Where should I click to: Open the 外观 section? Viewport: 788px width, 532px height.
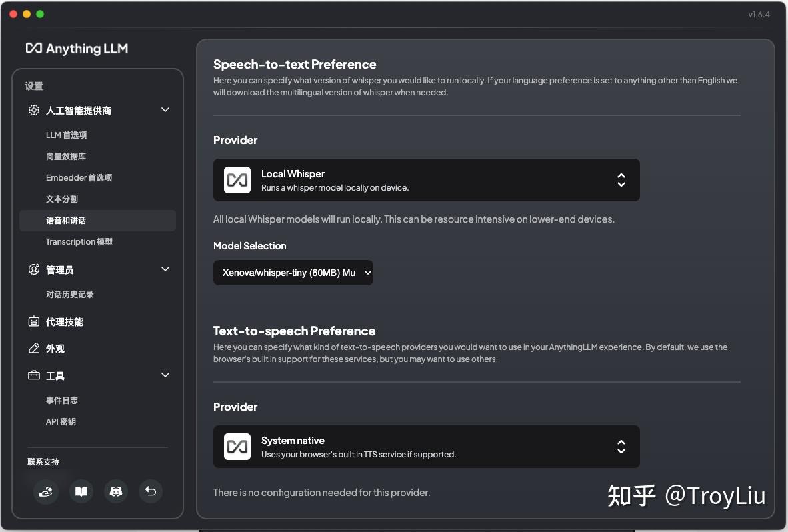click(55, 349)
